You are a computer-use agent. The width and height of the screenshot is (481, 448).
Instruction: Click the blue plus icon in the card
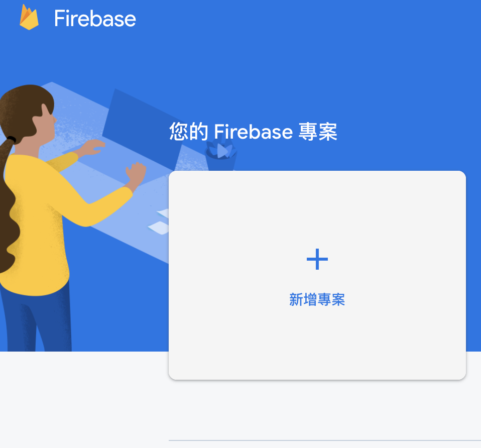coord(317,259)
